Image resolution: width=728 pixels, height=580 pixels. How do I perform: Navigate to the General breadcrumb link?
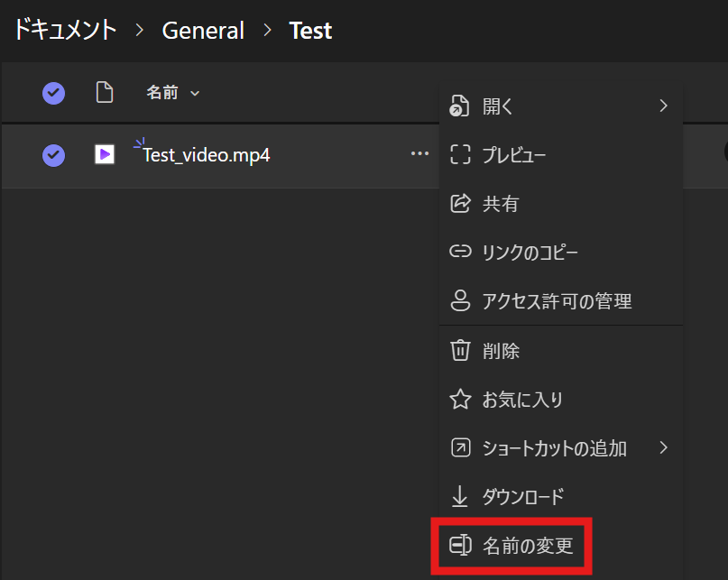203,30
